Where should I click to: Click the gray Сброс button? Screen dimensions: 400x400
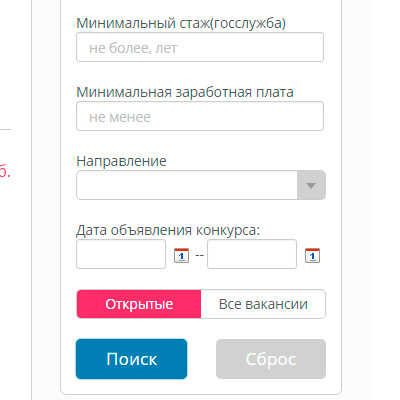point(271,359)
